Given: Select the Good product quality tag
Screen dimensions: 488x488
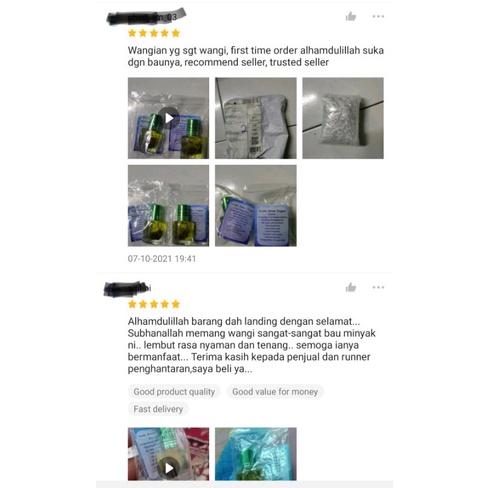Looking at the screenshot, I should coord(174,392).
